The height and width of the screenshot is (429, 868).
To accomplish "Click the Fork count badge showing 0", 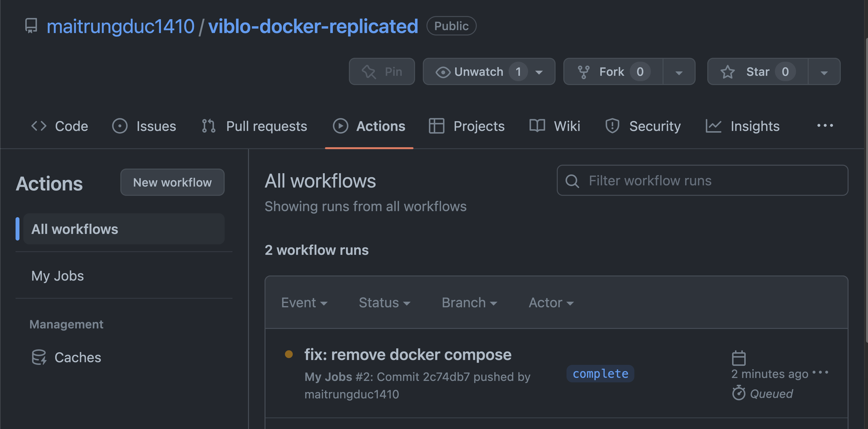I will click(640, 72).
